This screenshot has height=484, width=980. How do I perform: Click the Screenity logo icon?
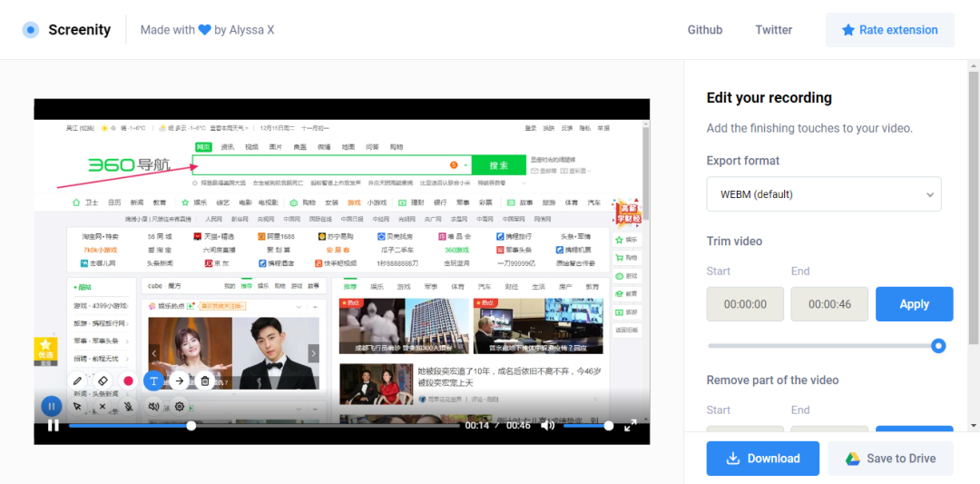(31, 29)
